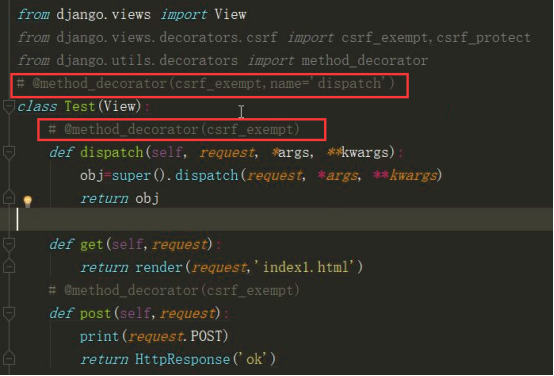The width and height of the screenshot is (554, 376).
Task: Click 'print' function call
Action: click(x=99, y=336)
